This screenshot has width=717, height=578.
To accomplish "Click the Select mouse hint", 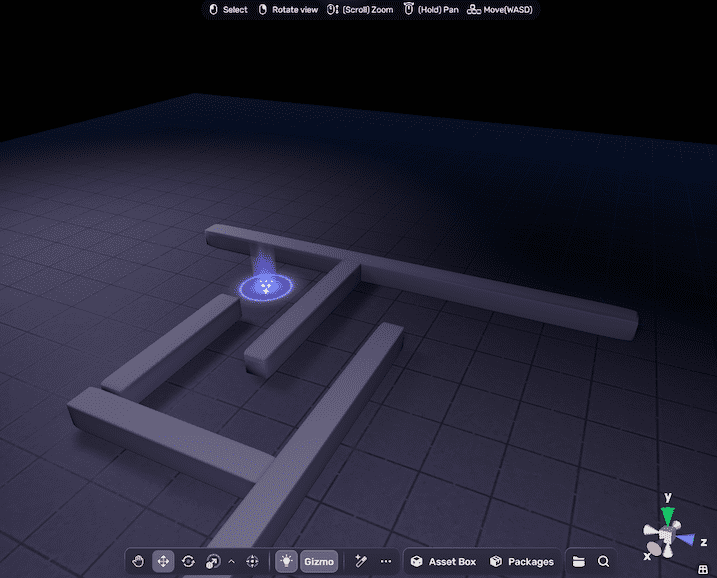I will click(x=228, y=10).
